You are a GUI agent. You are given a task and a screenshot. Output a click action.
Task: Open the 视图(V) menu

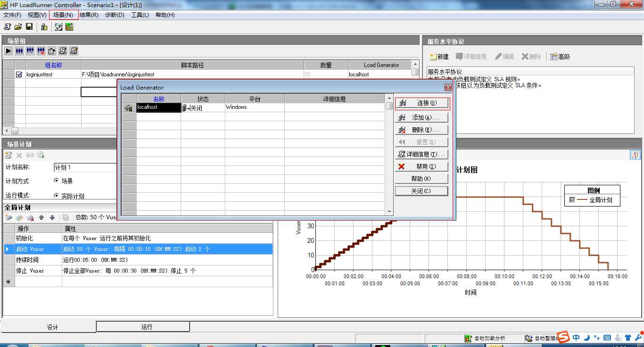pos(37,15)
